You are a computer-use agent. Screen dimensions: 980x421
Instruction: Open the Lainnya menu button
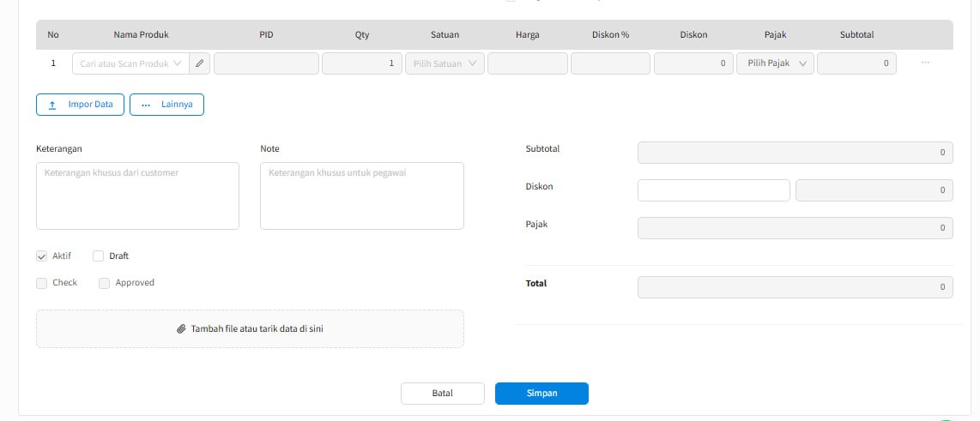pyautogui.click(x=166, y=105)
